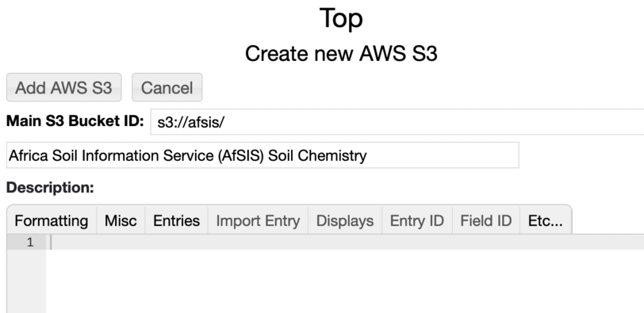Open the Misc editor menu
This screenshot has width=644, height=313.
(x=121, y=221)
